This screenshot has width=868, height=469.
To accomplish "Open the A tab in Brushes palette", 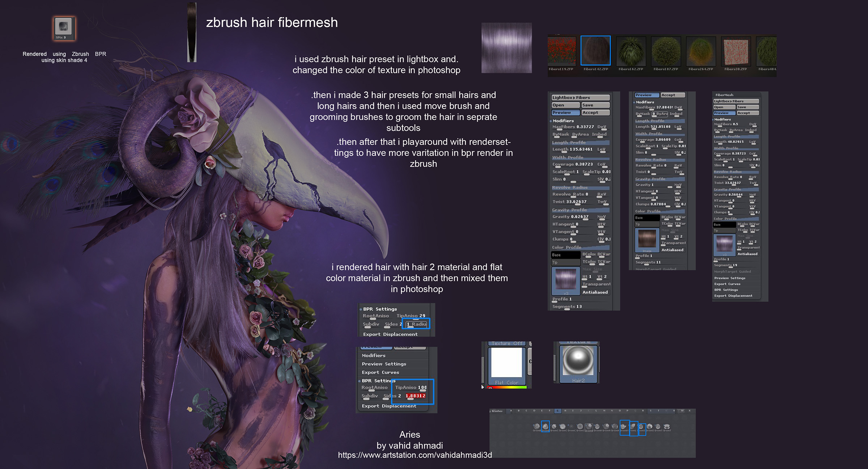I will (511, 411).
